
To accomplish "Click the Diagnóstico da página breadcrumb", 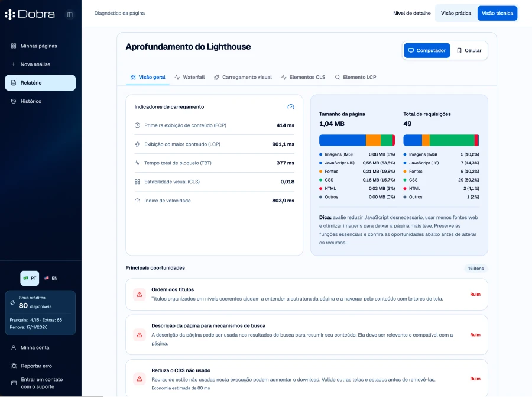I will pos(119,13).
